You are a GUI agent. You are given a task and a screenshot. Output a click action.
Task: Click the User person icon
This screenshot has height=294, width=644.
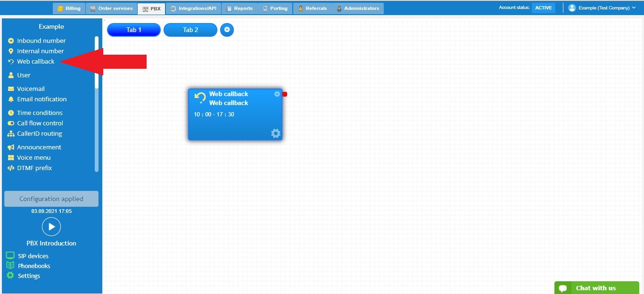point(11,75)
